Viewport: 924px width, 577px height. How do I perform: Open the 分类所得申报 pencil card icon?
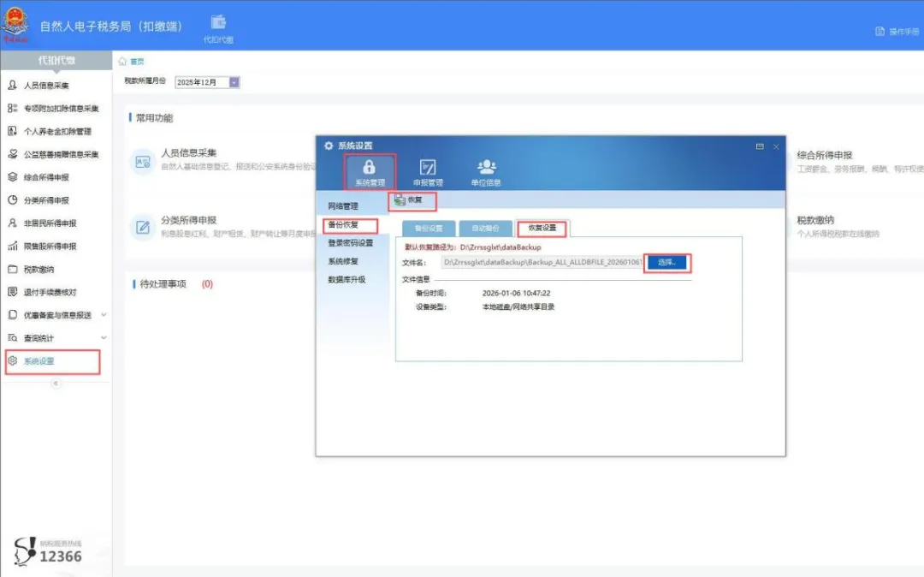pyautogui.click(x=143, y=227)
